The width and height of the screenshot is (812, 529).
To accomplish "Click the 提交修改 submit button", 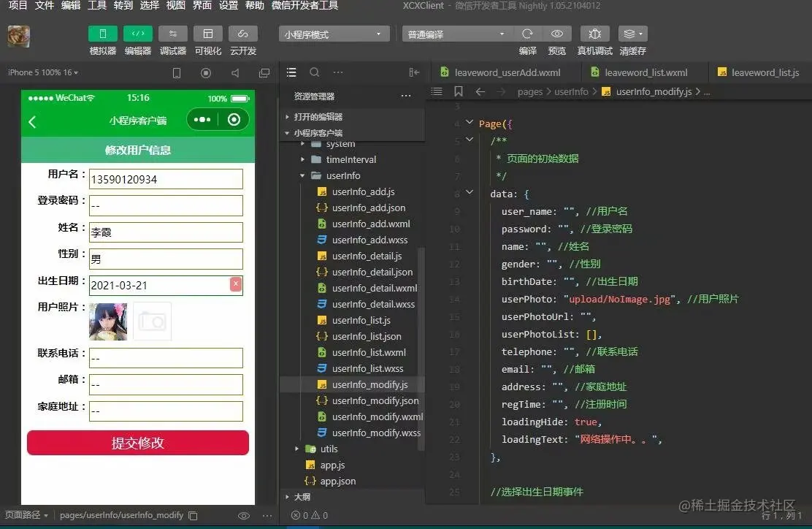I will click(138, 443).
